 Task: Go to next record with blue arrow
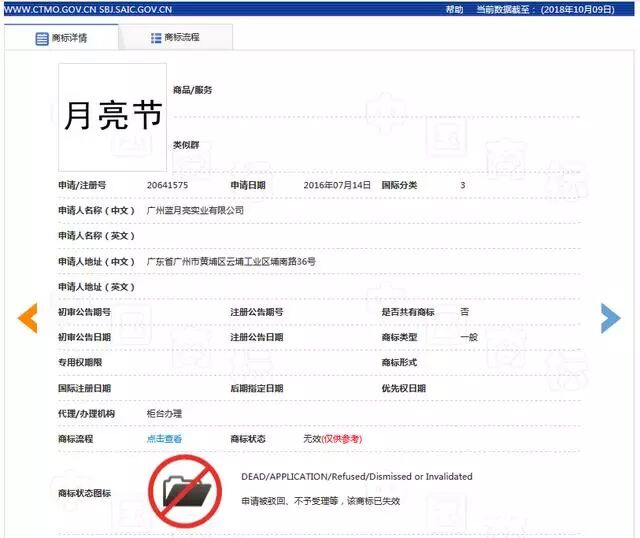pyautogui.click(x=611, y=318)
